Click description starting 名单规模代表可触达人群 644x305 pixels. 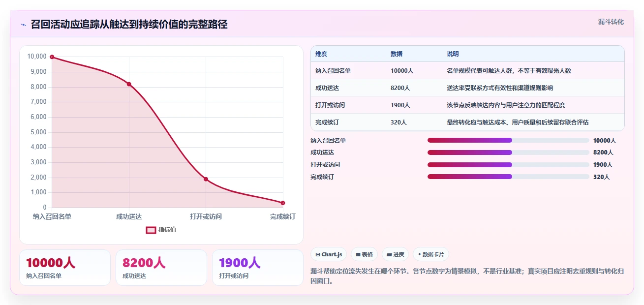509,71
